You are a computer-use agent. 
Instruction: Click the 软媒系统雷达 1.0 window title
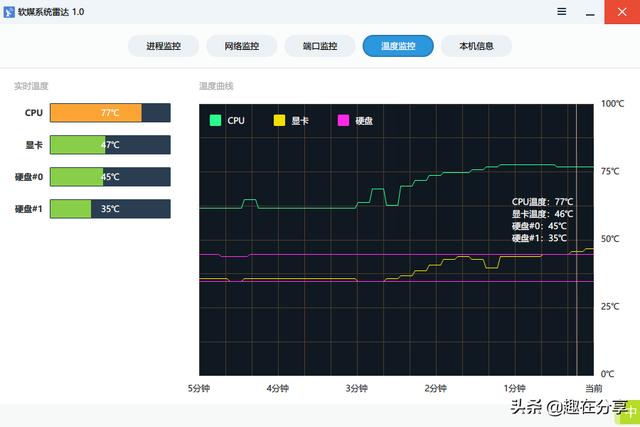point(51,12)
